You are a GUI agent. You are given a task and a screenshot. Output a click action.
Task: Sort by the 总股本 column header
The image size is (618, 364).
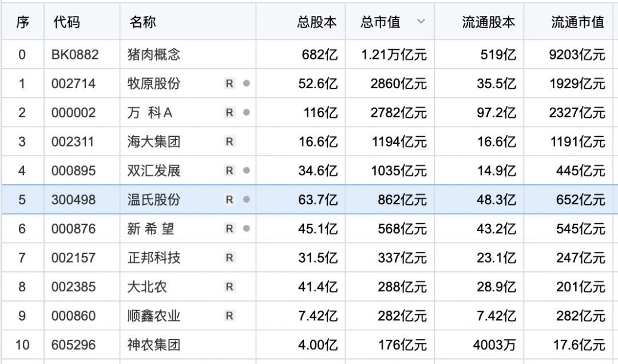pos(319,21)
